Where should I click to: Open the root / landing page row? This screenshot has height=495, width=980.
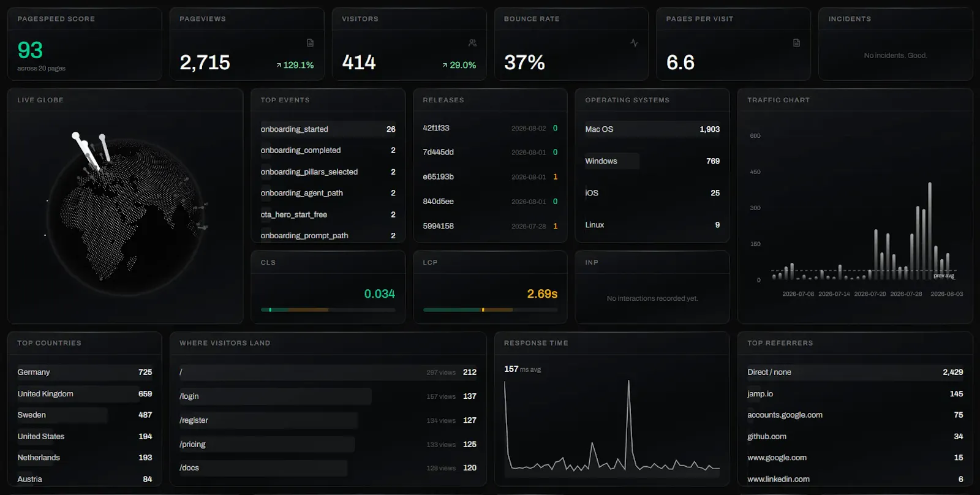click(x=328, y=372)
